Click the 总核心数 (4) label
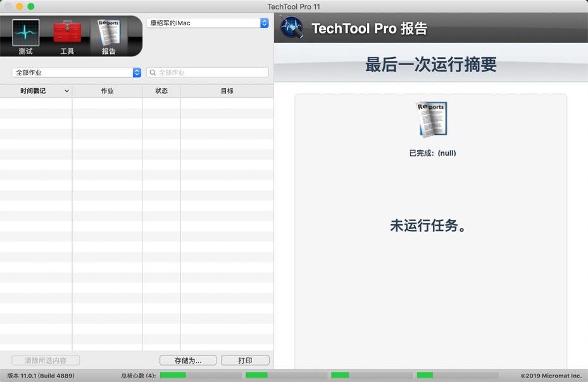 (139, 376)
